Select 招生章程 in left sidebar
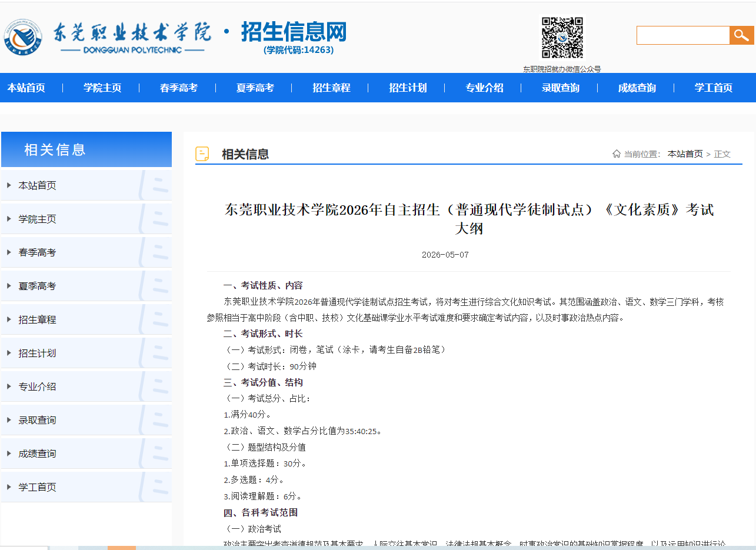Screen dimensions: 756x550 86,319
